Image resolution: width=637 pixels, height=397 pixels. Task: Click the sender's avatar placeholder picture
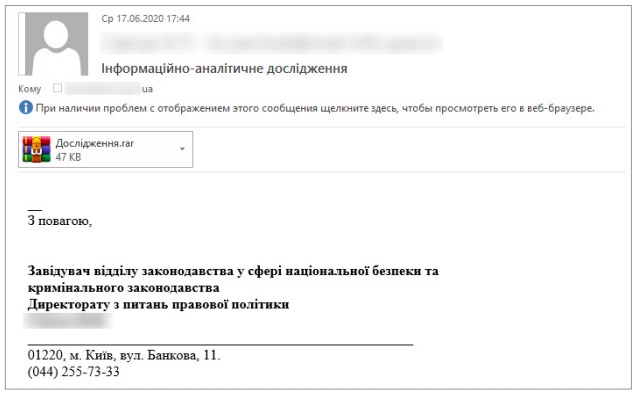(53, 44)
